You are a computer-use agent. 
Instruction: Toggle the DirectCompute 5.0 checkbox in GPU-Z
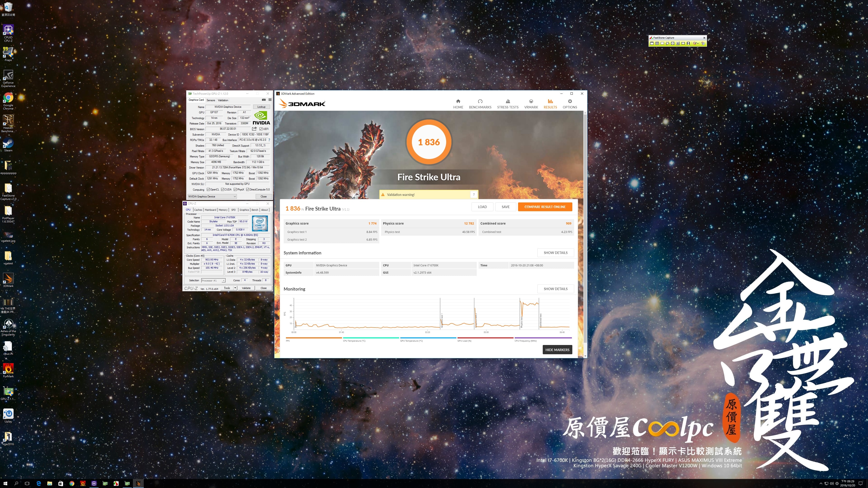(x=248, y=190)
